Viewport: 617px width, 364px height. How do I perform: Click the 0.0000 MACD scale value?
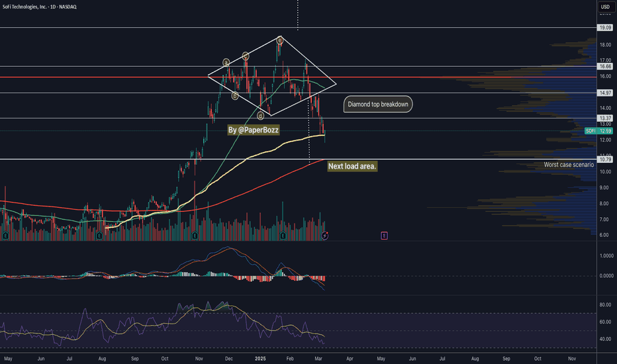point(606,276)
